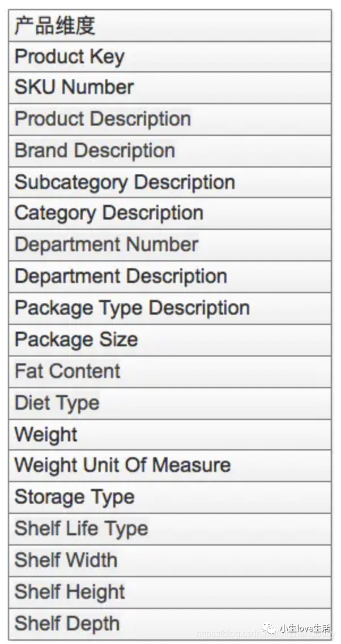Pick the Department Number row

170,245
